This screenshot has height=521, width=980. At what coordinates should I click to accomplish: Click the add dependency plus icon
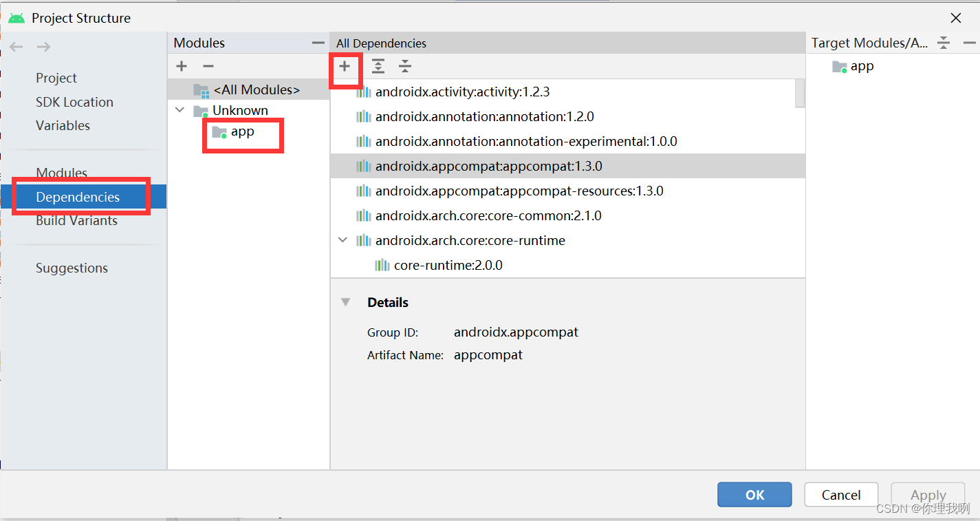[345, 67]
